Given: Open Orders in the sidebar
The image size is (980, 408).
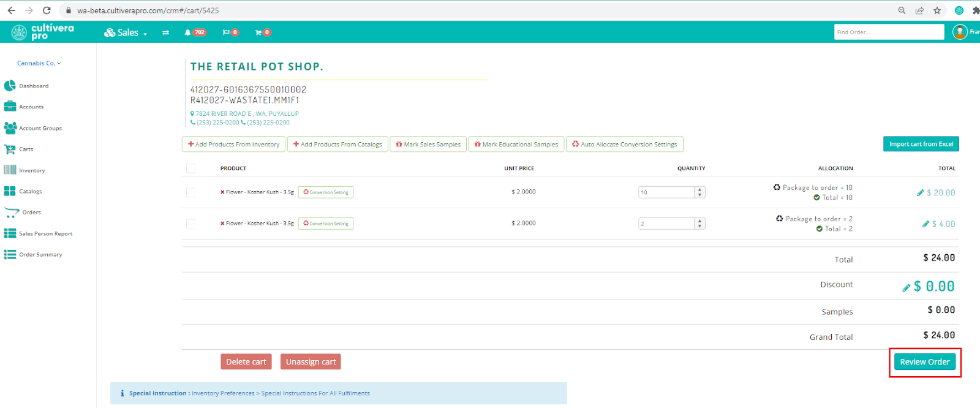Looking at the screenshot, I should coord(23,213).
